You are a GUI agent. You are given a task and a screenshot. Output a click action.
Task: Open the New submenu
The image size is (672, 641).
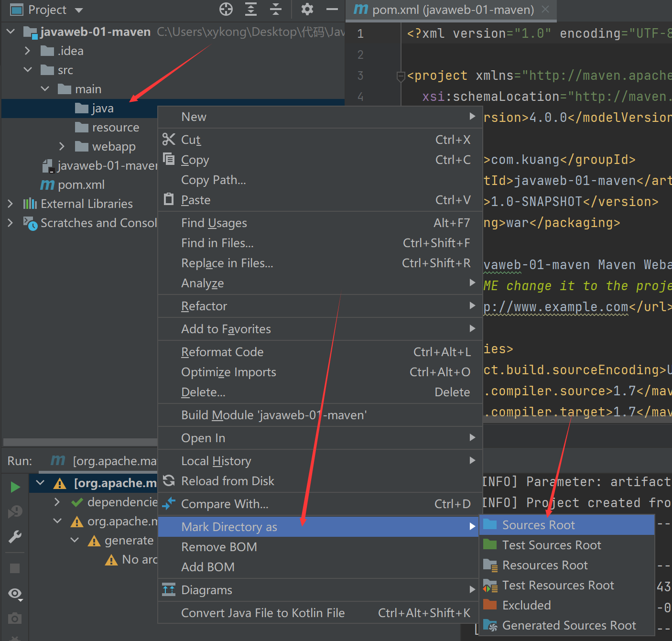coord(319,117)
